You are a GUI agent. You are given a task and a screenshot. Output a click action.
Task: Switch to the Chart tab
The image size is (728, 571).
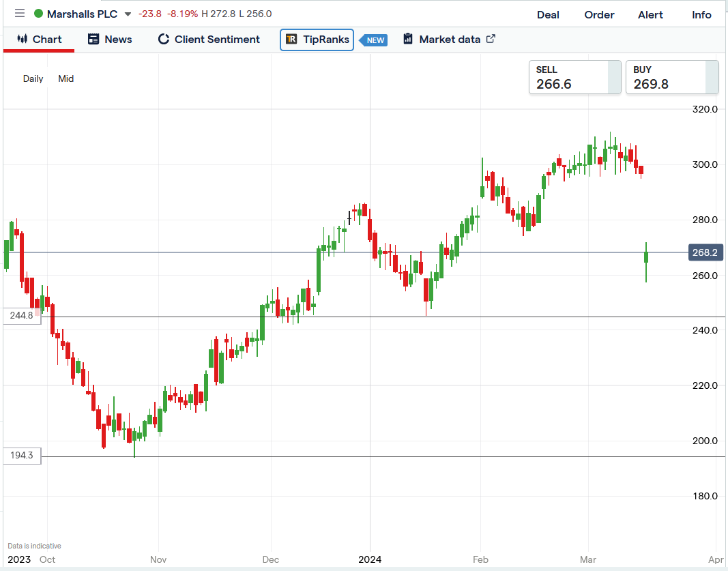[39, 40]
